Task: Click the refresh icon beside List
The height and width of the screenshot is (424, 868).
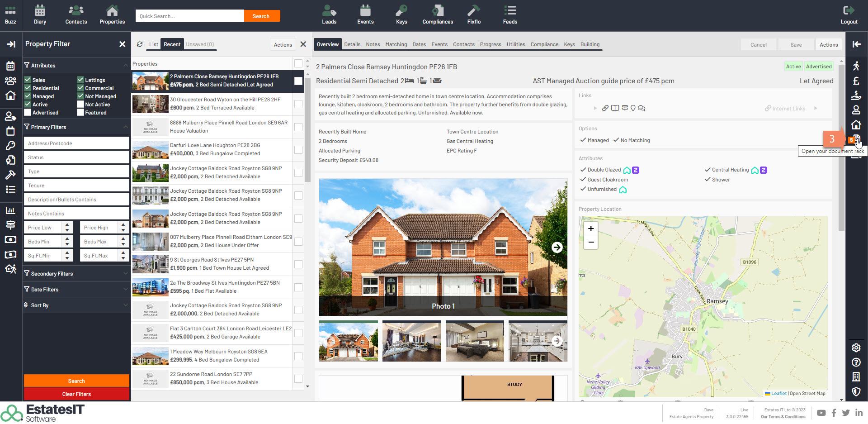Action: tap(140, 44)
